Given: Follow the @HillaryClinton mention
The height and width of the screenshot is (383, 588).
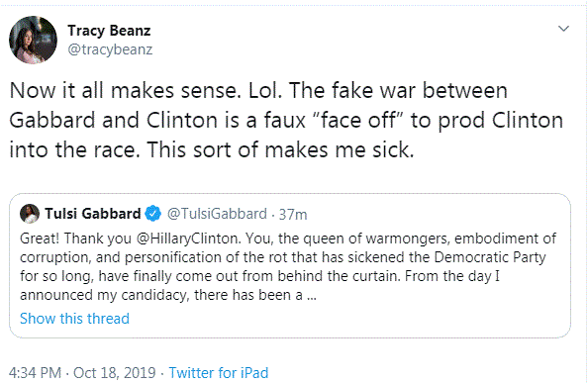Looking at the screenshot, I should coord(187,239).
